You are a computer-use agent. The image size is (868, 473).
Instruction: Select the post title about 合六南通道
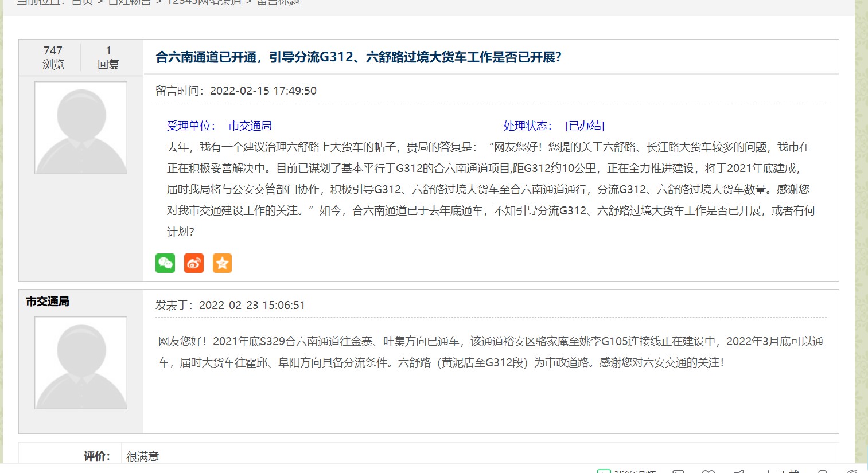(x=358, y=57)
